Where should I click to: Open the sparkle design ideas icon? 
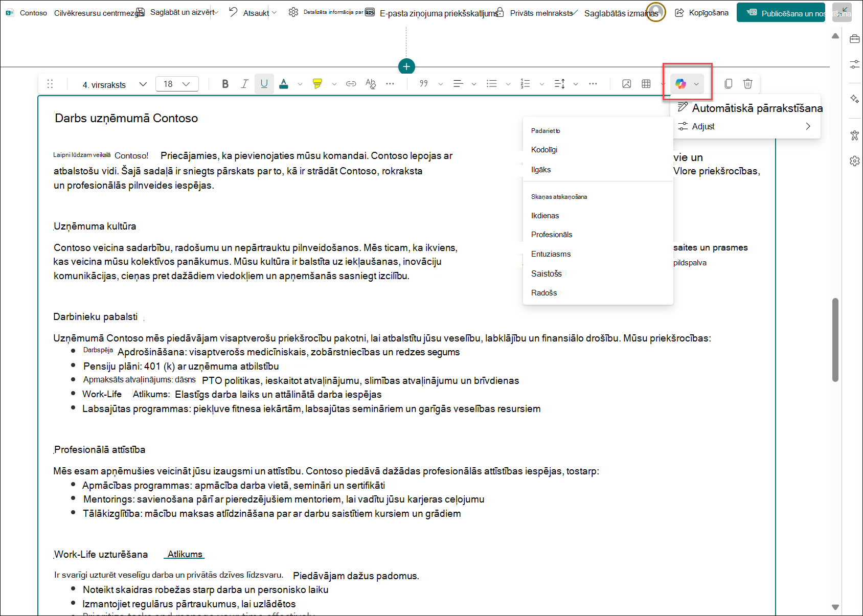click(x=854, y=99)
